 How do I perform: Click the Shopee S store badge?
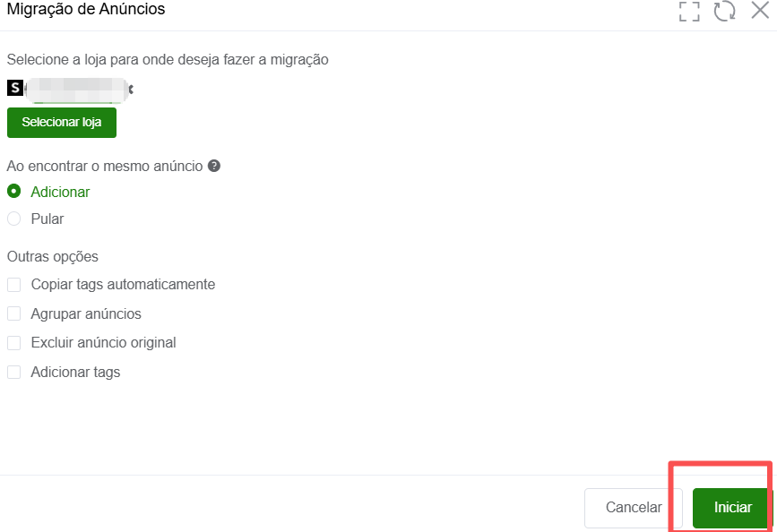point(13,88)
